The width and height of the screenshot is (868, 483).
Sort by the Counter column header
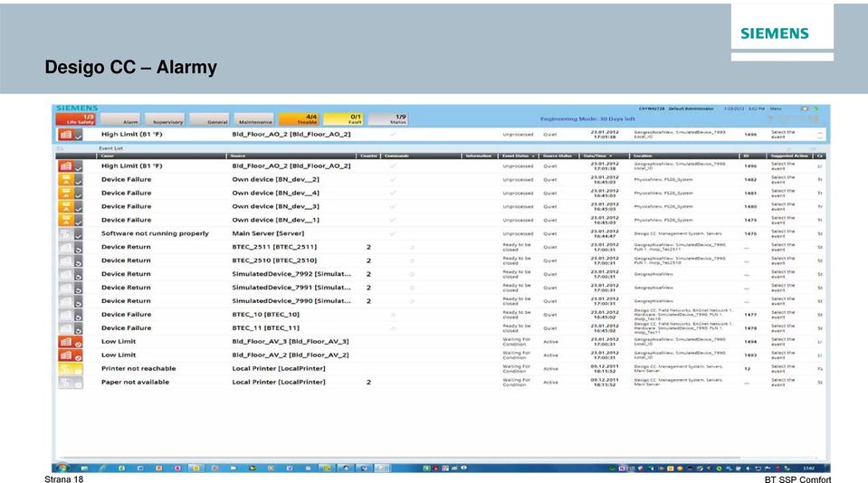pos(368,156)
